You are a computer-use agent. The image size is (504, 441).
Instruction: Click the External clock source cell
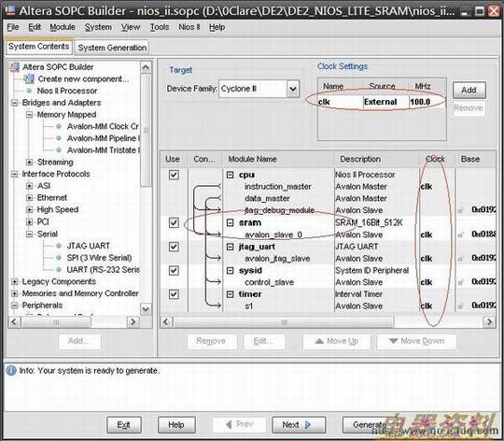(x=386, y=102)
